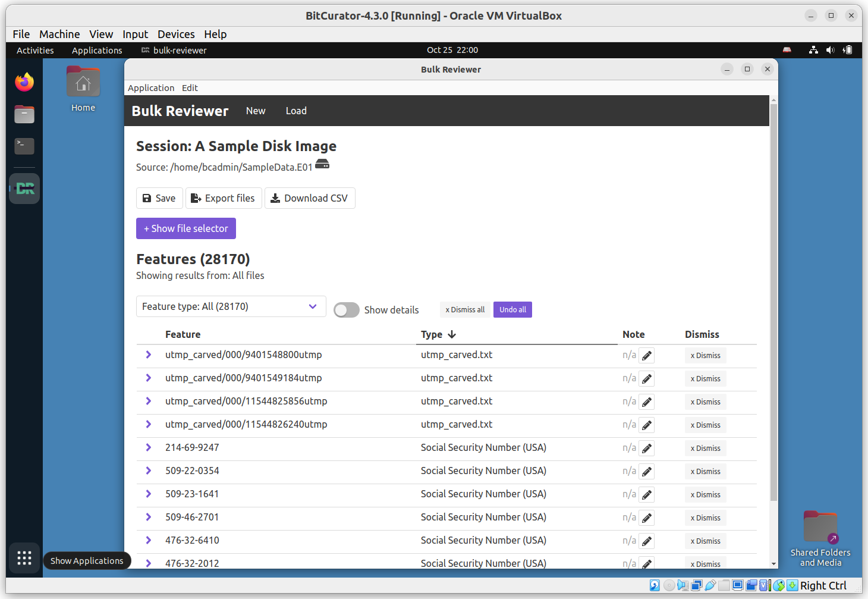Image resolution: width=868 pixels, height=599 pixels.
Task: Click bulk-reviewer app menu in top bar
Action: (x=174, y=51)
